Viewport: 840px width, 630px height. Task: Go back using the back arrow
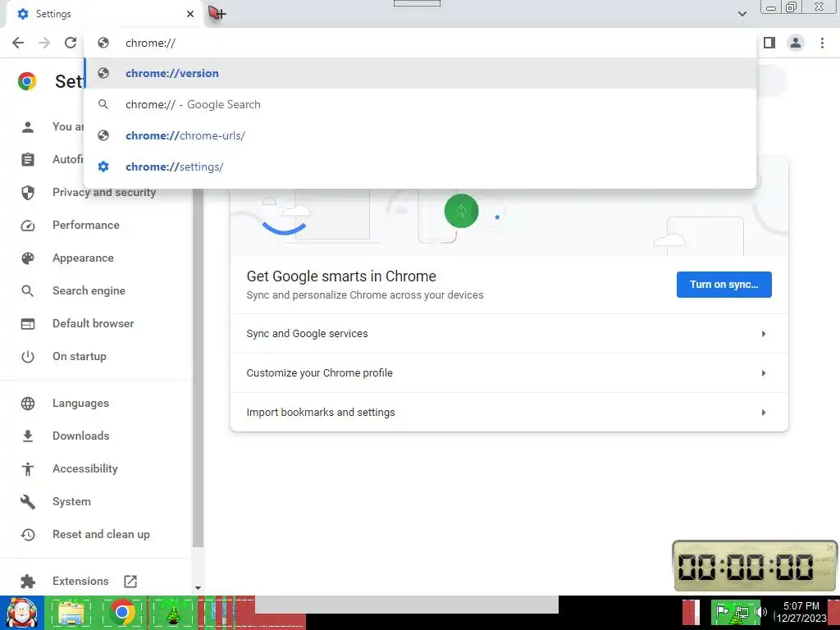(x=18, y=43)
